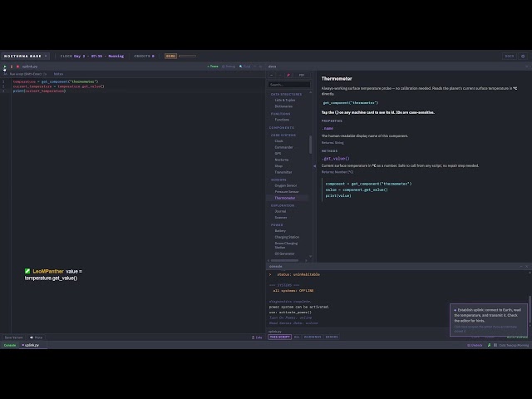Switch console filter to ALL

(297, 337)
